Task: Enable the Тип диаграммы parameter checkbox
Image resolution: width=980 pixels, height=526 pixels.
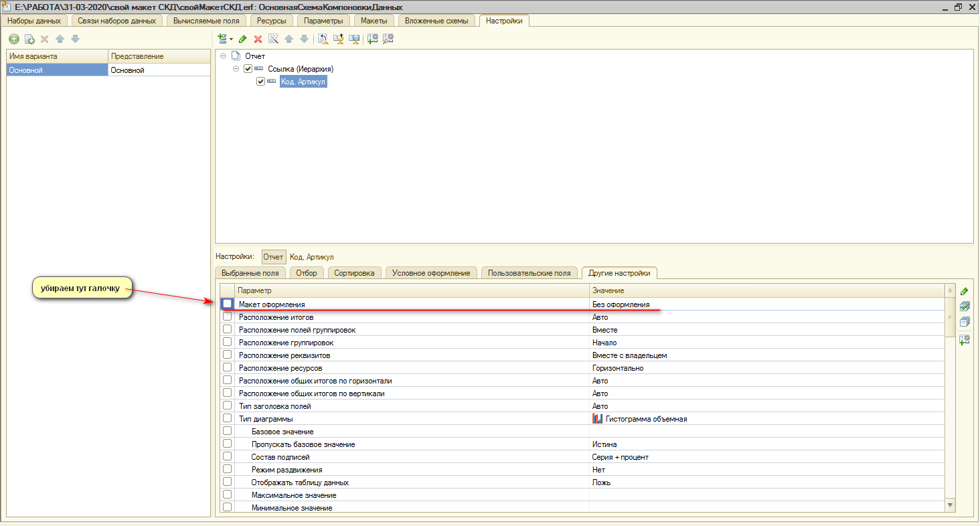Action: click(228, 418)
